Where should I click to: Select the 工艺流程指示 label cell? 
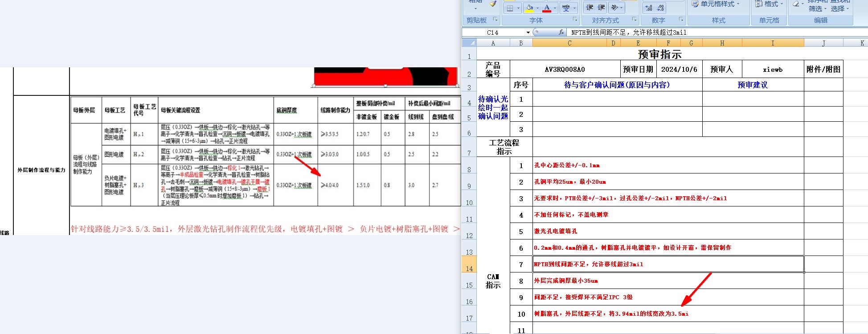click(x=504, y=147)
